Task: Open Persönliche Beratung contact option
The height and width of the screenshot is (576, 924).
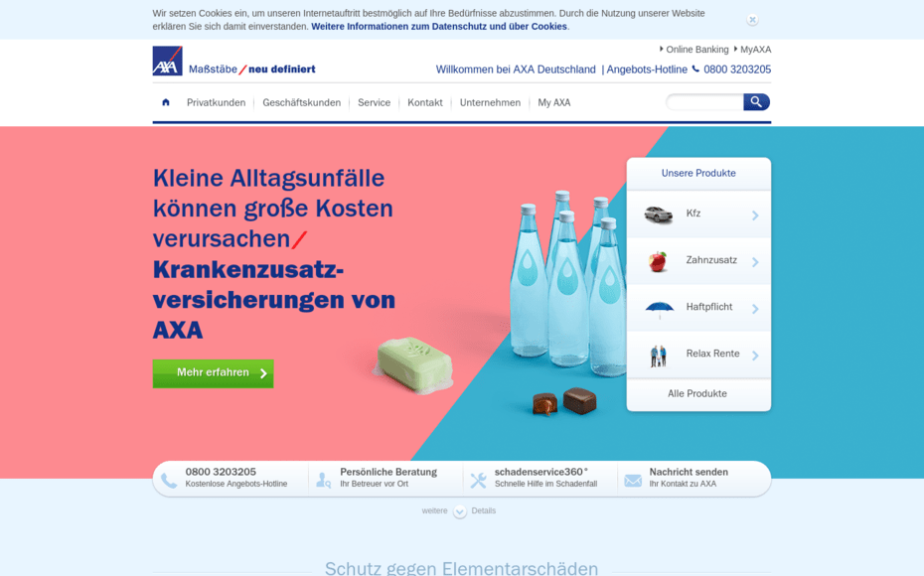Action: [386, 478]
